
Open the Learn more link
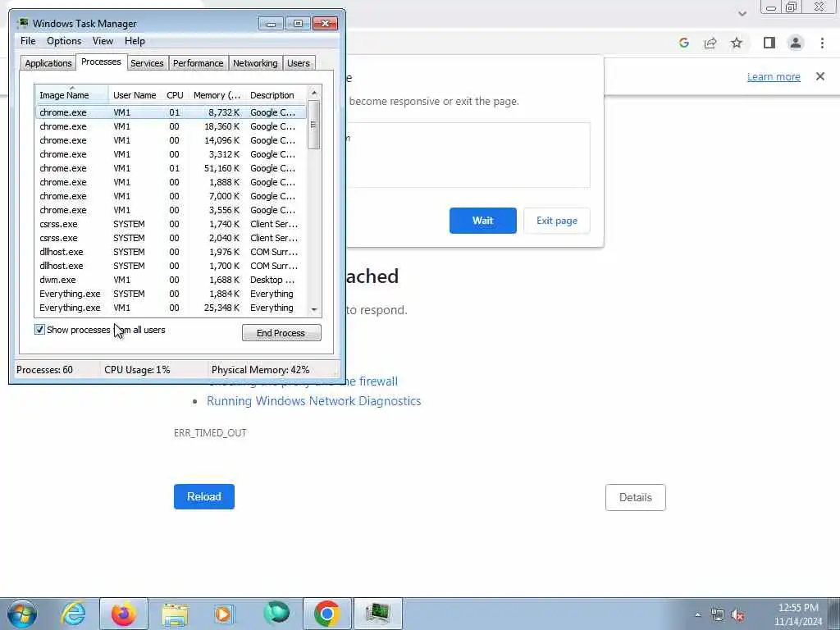pos(774,76)
